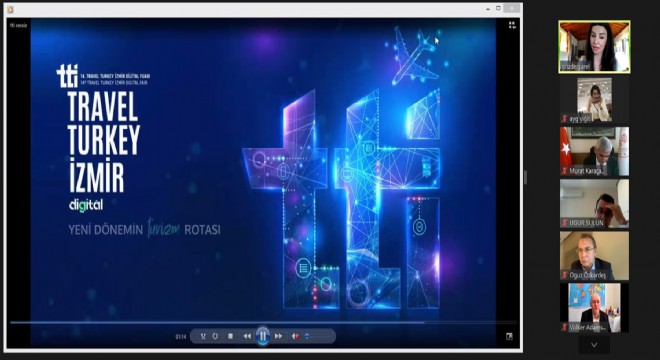Pause the video with the round pause button
The image size is (660, 360).
(263, 336)
